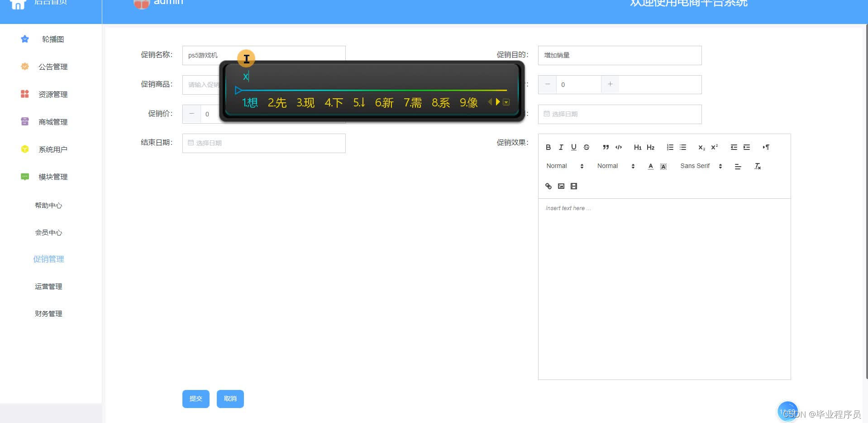
Task: Apply subscript formatting
Action: point(701,147)
